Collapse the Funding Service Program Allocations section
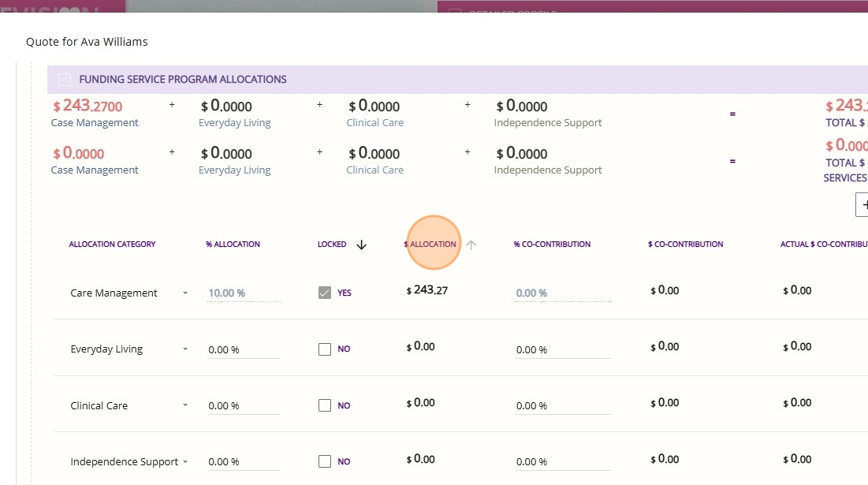Screen dimensions: 868x485 point(65,79)
